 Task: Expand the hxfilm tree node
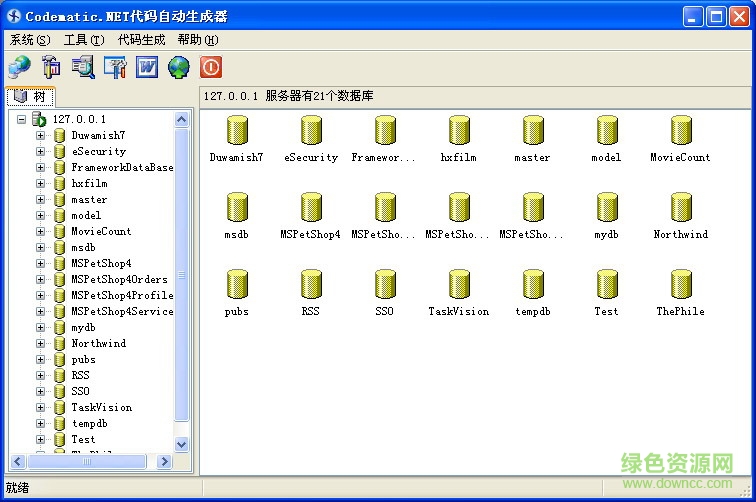click(40, 183)
